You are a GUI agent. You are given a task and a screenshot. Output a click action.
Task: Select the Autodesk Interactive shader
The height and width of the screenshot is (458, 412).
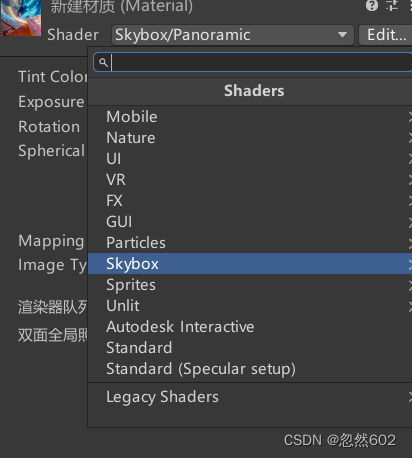coord(250,327)
